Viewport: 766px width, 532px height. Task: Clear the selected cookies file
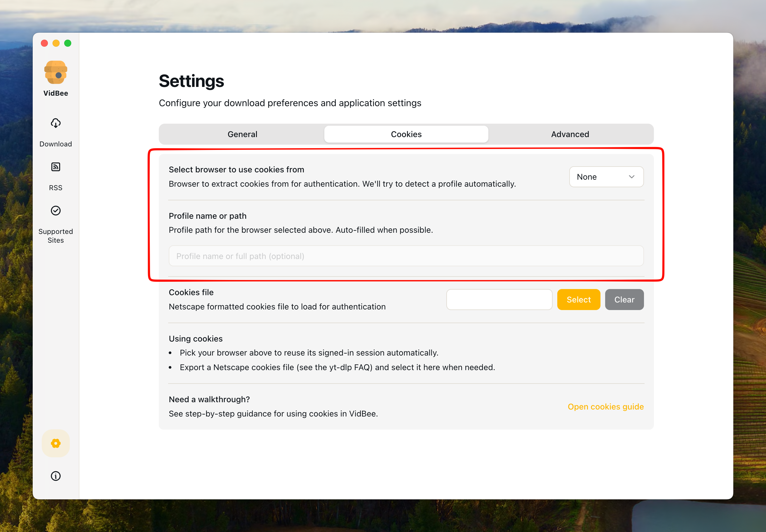click(624, 299)
